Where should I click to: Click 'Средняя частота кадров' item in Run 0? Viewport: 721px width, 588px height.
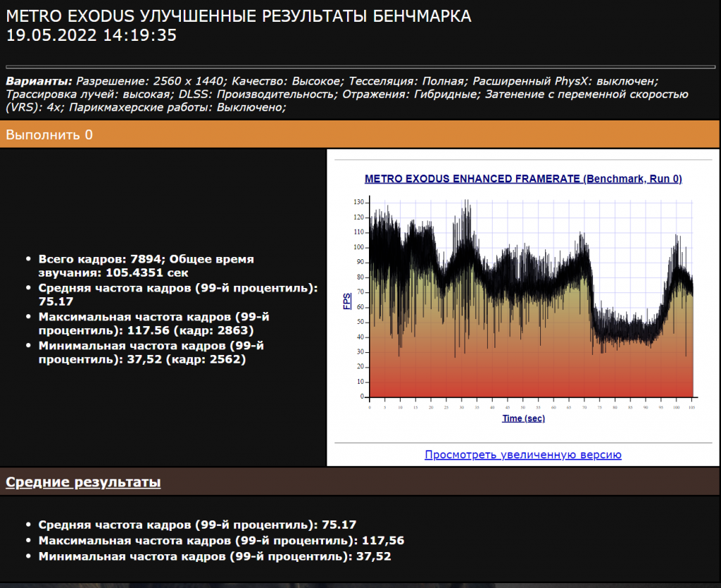178,294
